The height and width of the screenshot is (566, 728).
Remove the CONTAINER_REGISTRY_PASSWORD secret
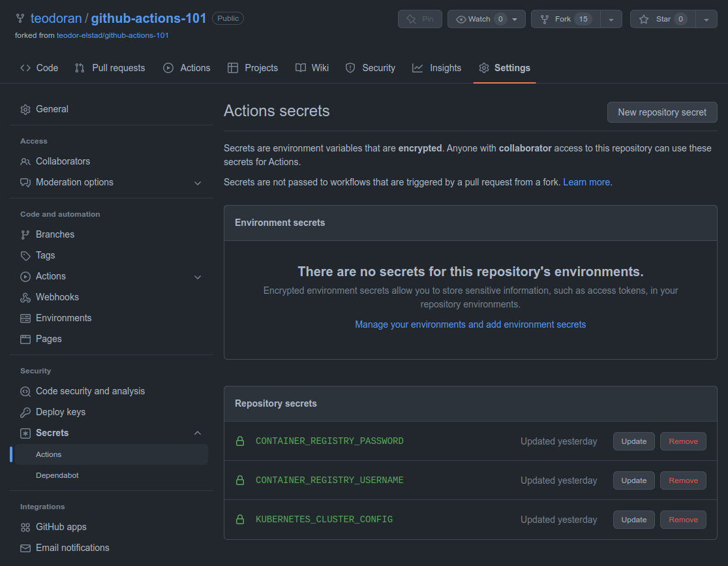tap(683, 441)
